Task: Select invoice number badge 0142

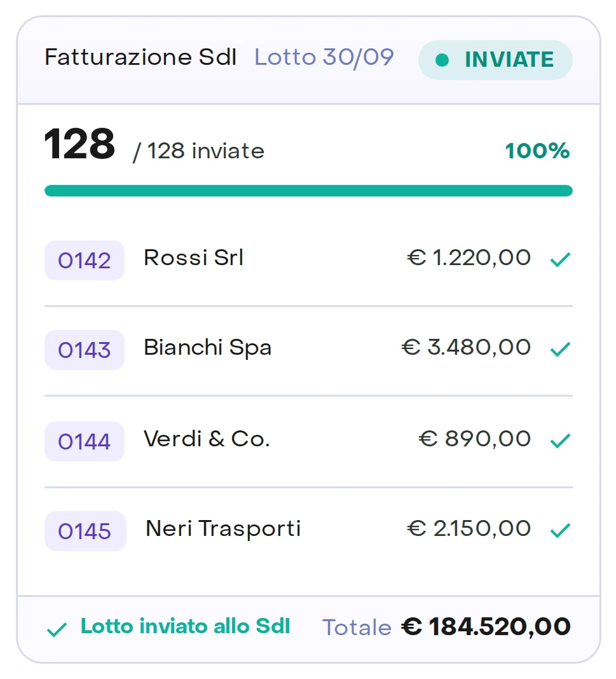Action: pyautogui.click(x=85, y=260)
